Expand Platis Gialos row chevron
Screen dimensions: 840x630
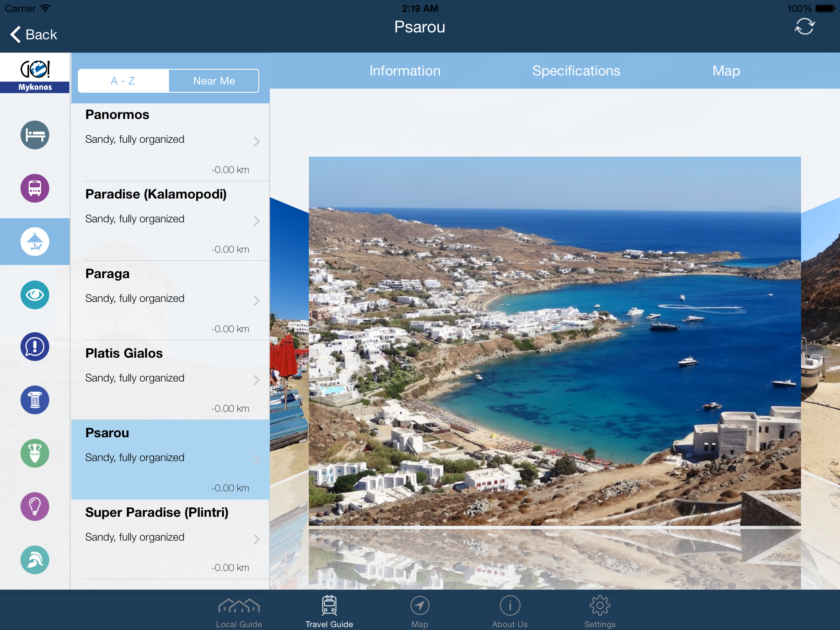click(256, 380)
